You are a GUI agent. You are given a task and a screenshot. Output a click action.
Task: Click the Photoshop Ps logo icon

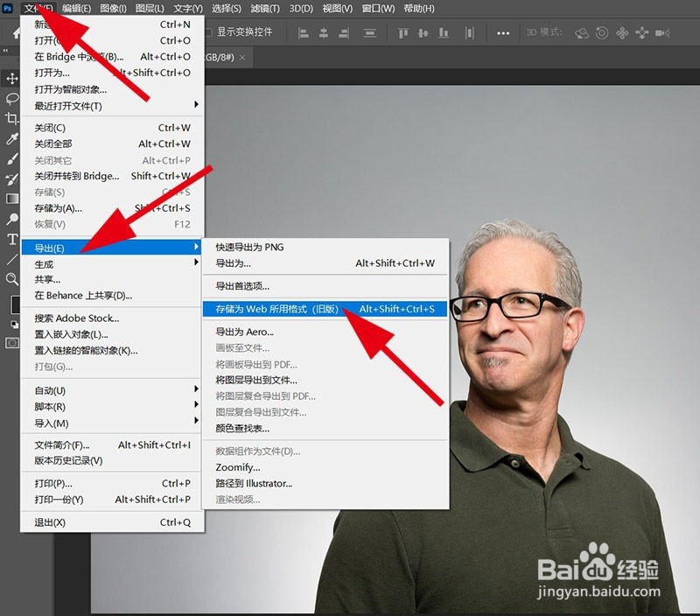point(8,8)
